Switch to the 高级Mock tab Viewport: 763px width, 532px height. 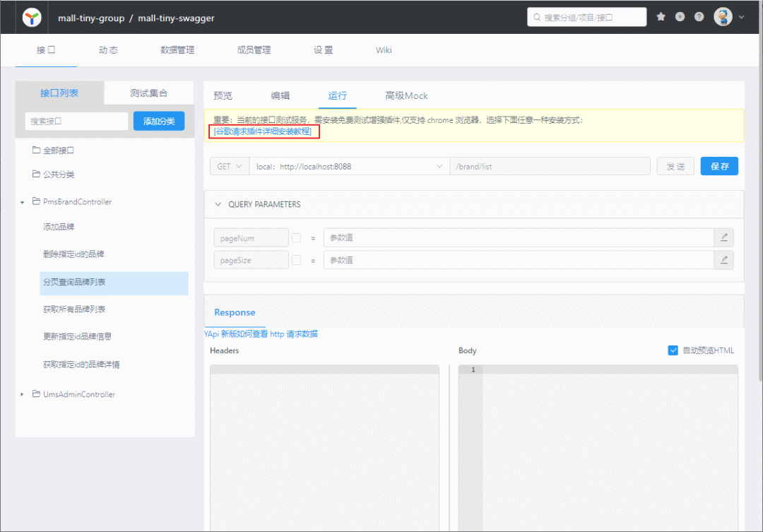pos(406,96)
